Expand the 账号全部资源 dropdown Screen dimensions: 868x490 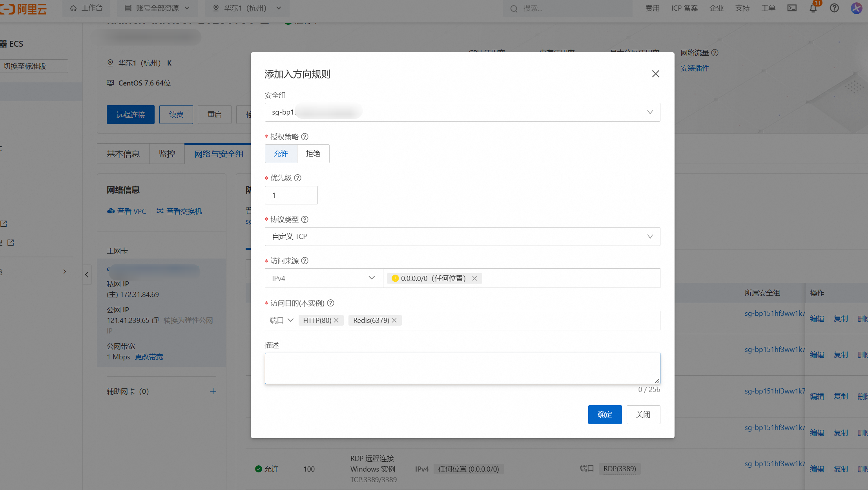(157, 8)
